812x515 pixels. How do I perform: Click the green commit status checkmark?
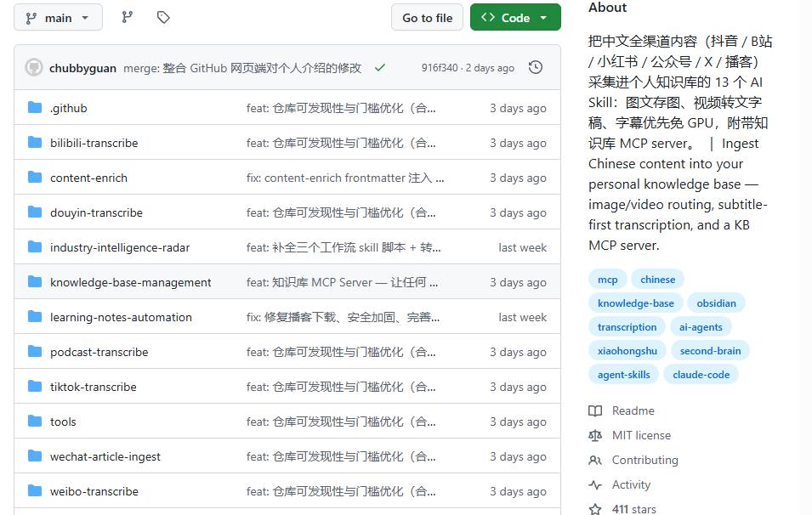[380, 68]
